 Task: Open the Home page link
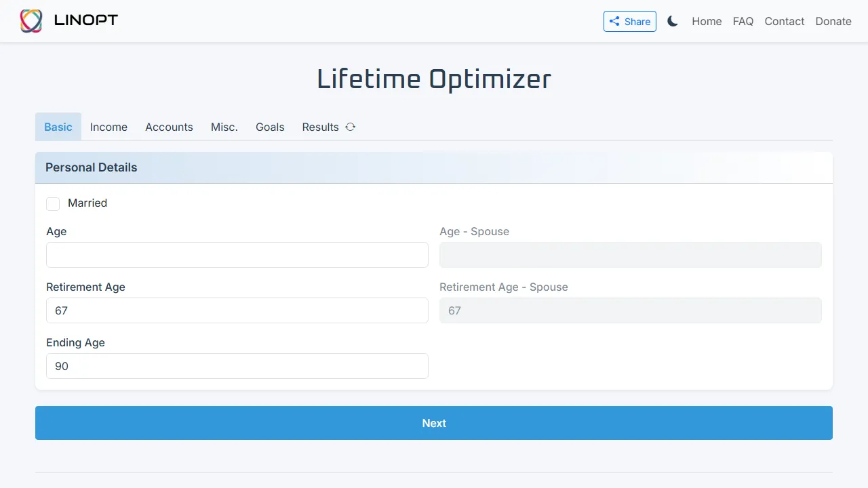pyautogui.click(x=707, y=21)
